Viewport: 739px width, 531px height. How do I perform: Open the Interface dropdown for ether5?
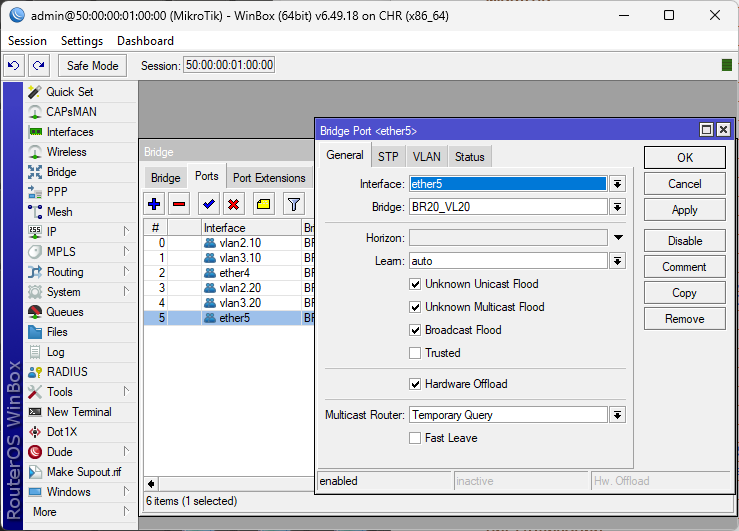pos(618,184)
